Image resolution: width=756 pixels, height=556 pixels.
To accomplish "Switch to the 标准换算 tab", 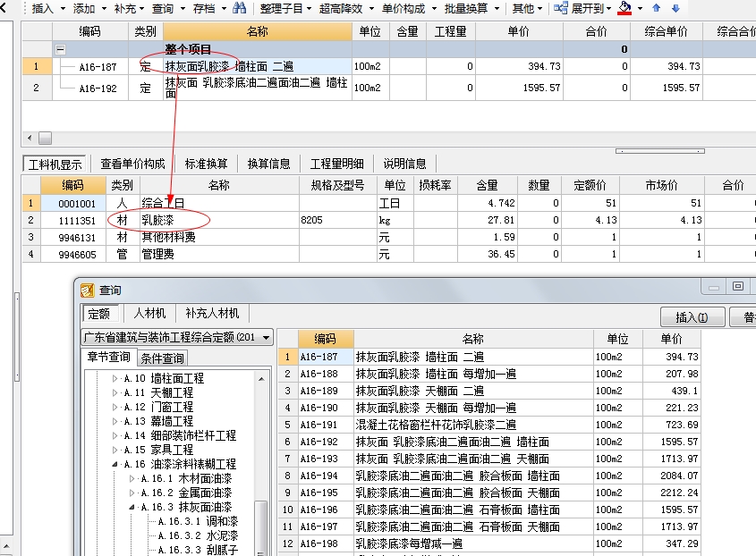I will click(x=206, y=164).
